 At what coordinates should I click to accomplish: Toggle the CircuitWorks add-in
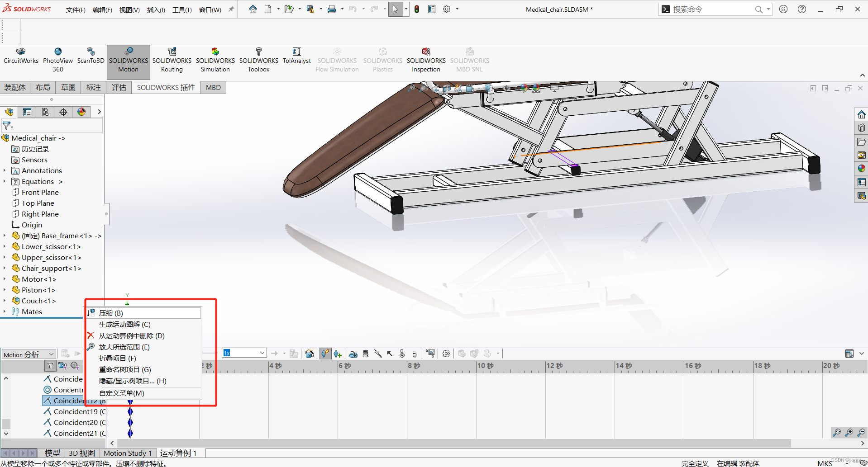pyautogui.click(x=21, y=56)
